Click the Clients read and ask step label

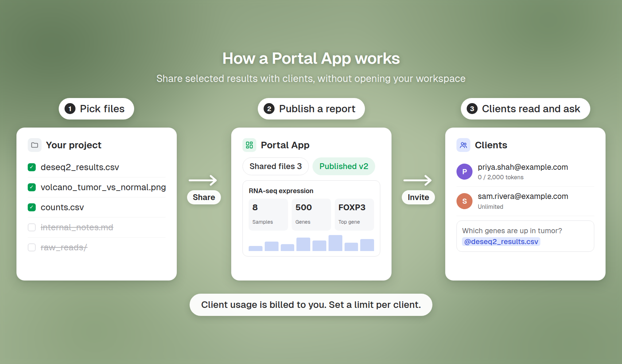pyautogui.click(x=525, y=109)
